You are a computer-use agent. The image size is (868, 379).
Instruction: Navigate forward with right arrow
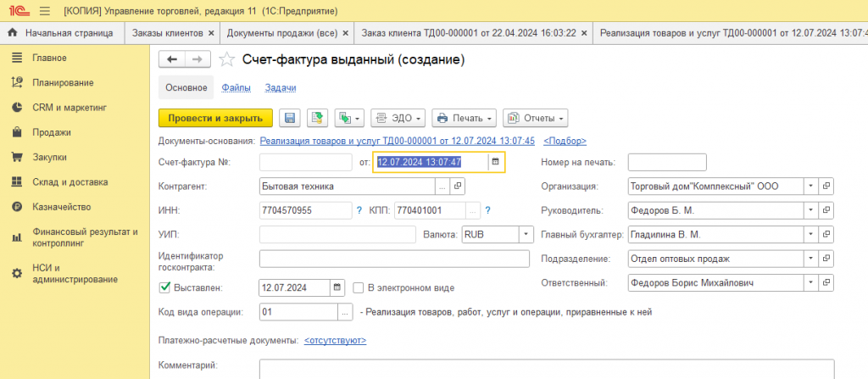(x=197, y=60)
